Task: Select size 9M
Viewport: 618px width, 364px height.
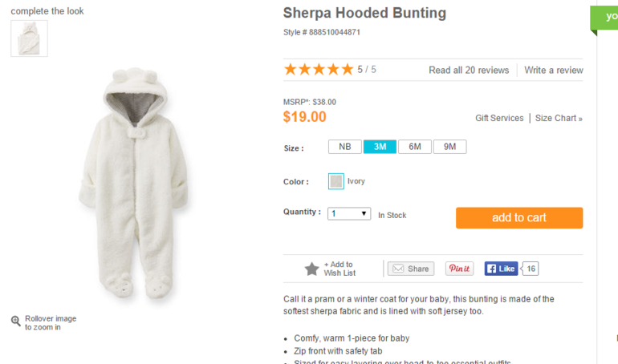Action: pyautogui.click(x=449, y=147)
